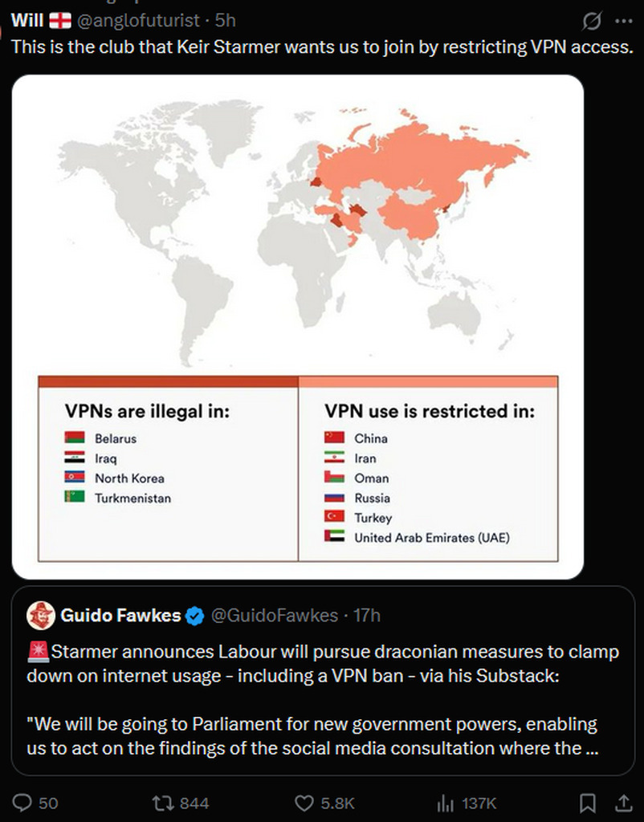Click the reply speech bubble icon
Screen dimensions: 644x822
tap(25, 802)
